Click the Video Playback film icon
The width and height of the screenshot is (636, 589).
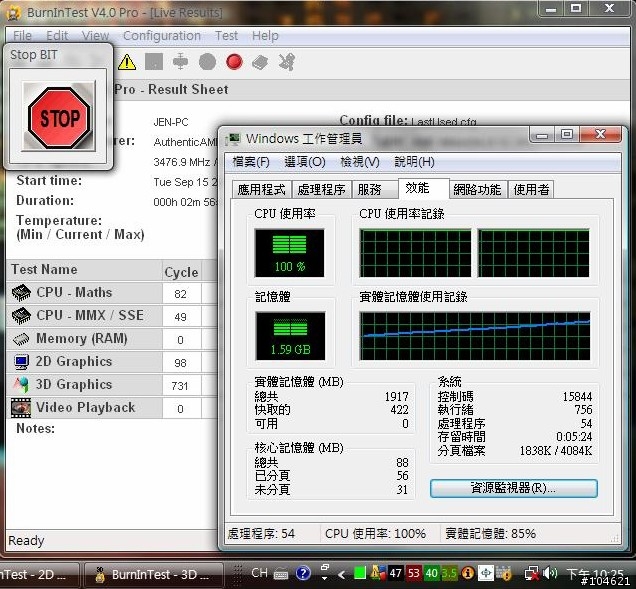pos(21,408)
